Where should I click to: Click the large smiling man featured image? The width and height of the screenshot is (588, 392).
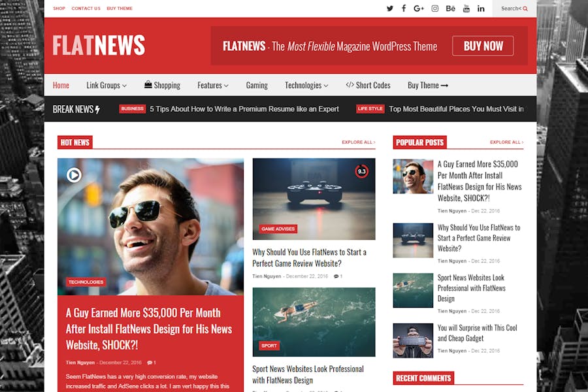pos(150,227)
